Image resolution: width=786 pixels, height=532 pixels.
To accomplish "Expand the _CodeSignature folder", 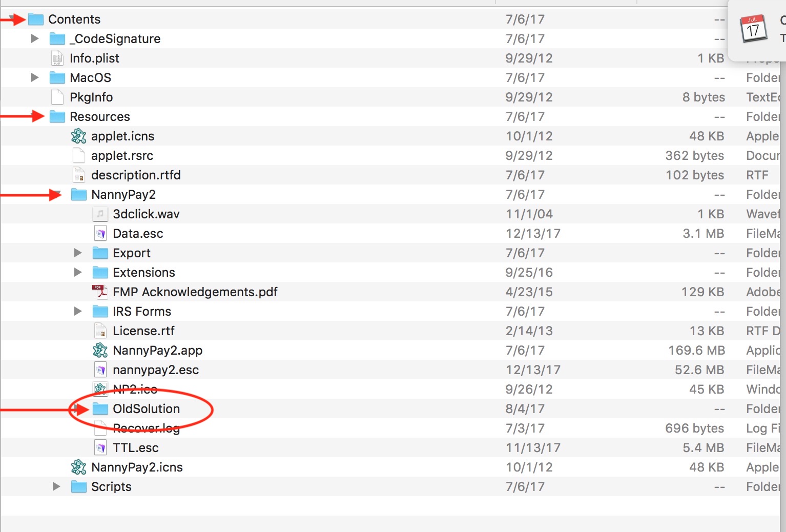I will tap(35, 38).
